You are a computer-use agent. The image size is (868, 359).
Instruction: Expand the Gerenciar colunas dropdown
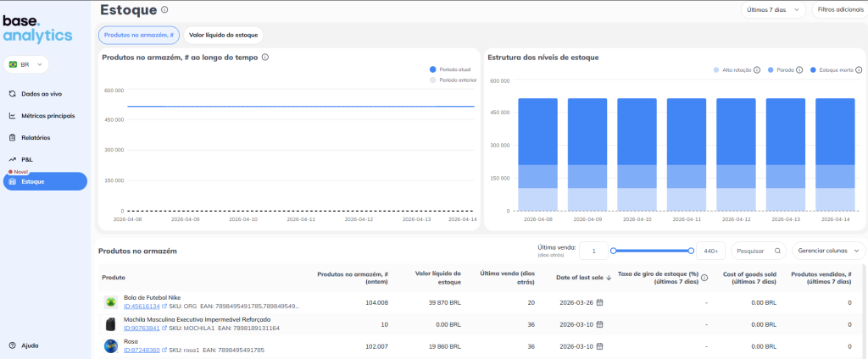[x=828, y=251]
